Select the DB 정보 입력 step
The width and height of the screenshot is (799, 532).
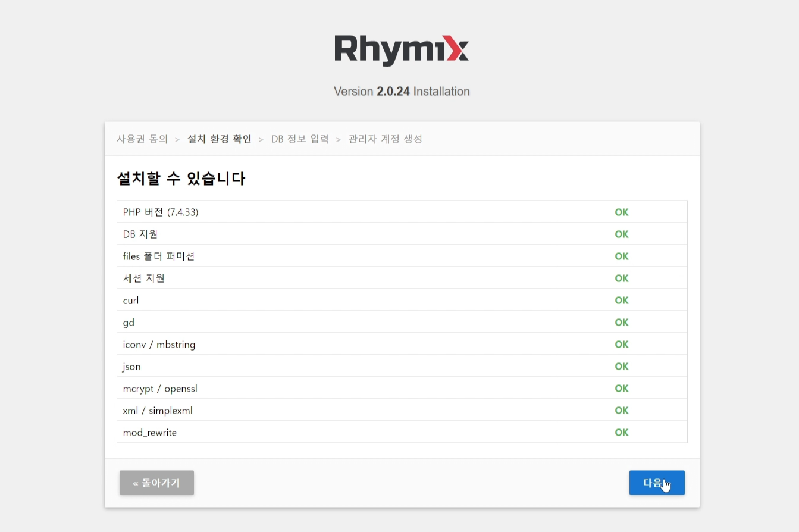coord(300,139)
